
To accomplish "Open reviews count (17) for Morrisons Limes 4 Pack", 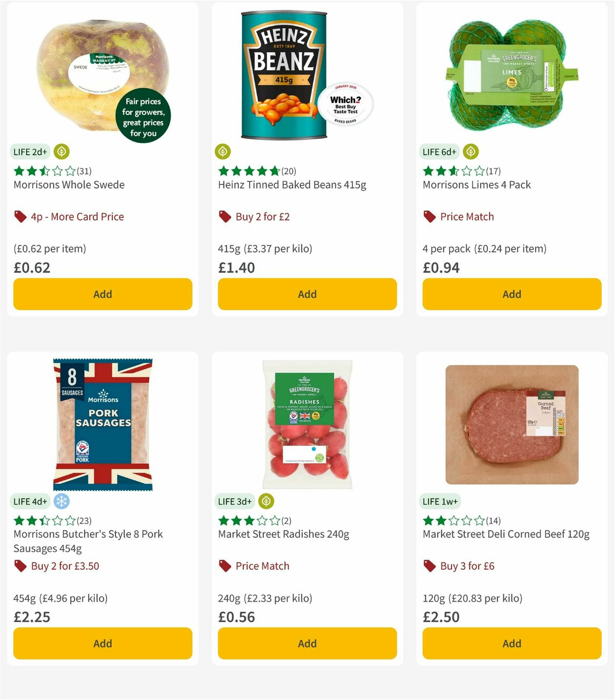I will coord(494,171).
